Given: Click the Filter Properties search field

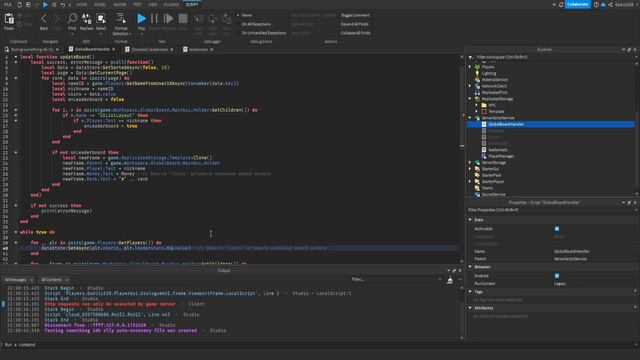Looking at the screenshot, I should (x=551, y=210).
